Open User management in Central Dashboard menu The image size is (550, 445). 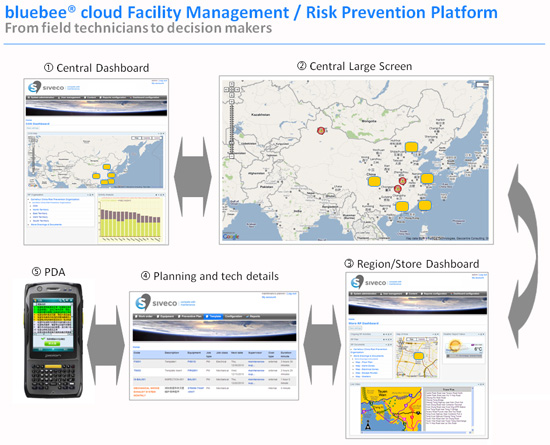[70, 97]
